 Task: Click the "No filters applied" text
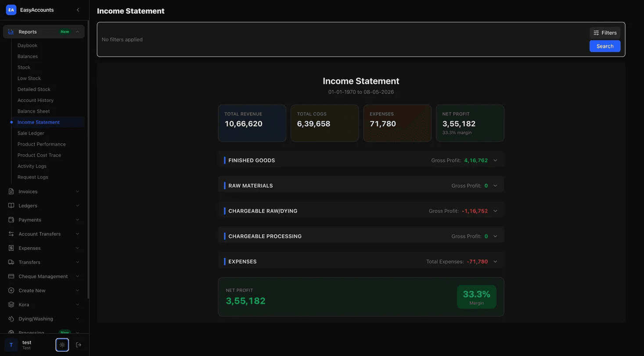coord(122,39)
